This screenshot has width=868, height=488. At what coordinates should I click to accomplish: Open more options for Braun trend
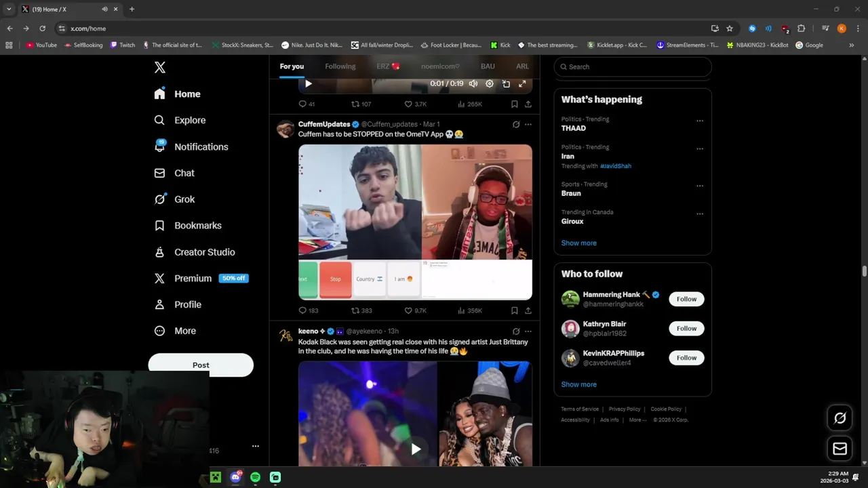coord(700,186)
